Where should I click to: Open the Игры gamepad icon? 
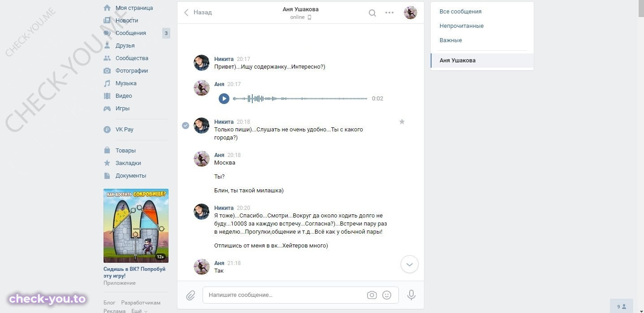[107, 108]
